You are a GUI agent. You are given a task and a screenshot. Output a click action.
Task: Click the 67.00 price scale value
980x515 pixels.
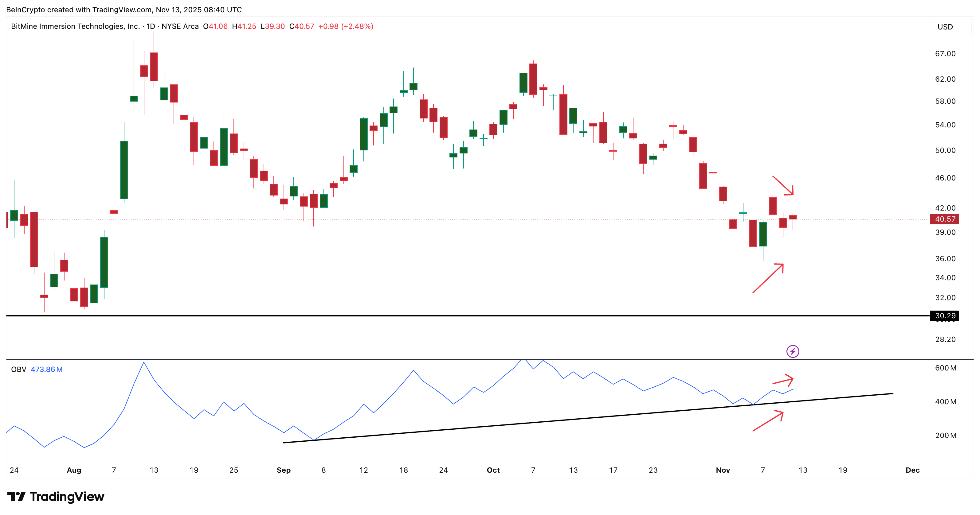pyautogui.click(x=945, y=54)
